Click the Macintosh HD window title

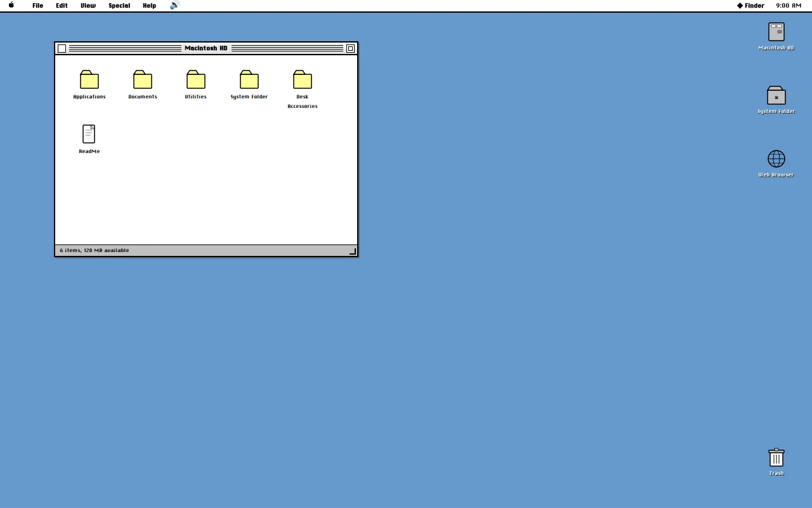(206, 48)
